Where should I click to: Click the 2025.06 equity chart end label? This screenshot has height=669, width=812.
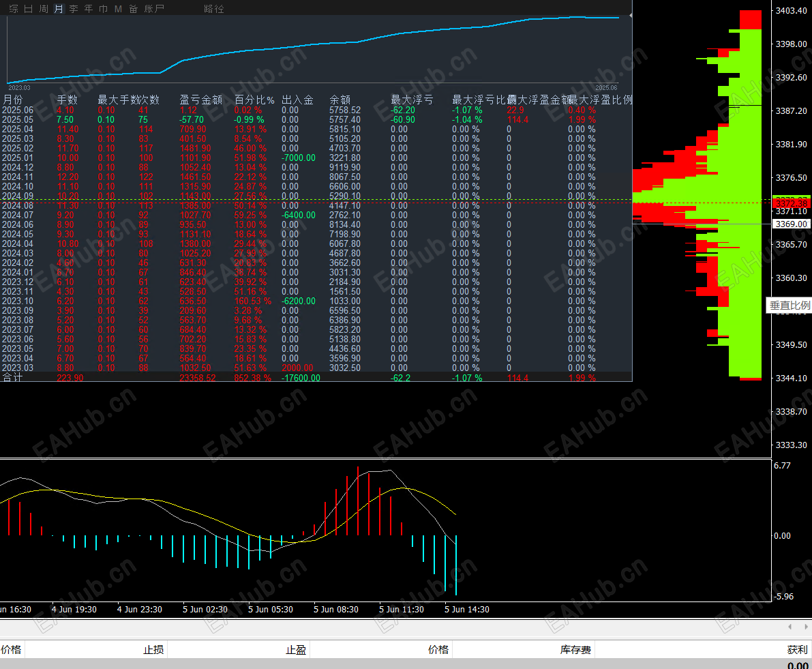[606, 87]
